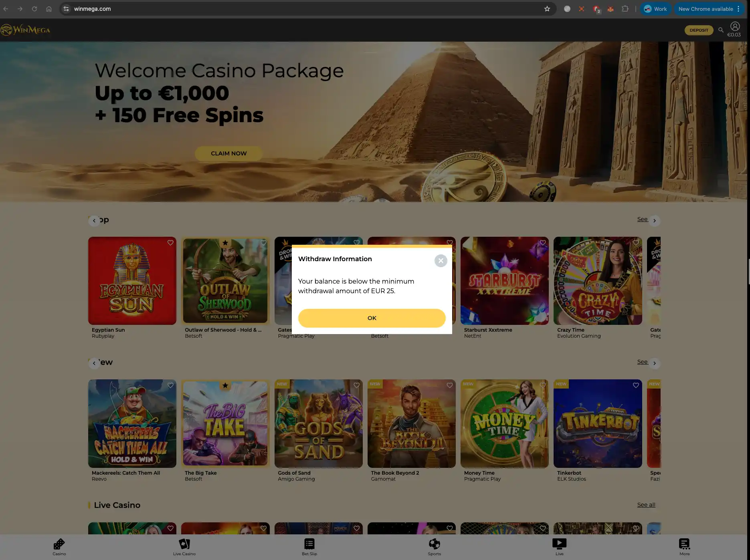Favorite the Money Time game
750x560 pixels.
coord(542,385)
